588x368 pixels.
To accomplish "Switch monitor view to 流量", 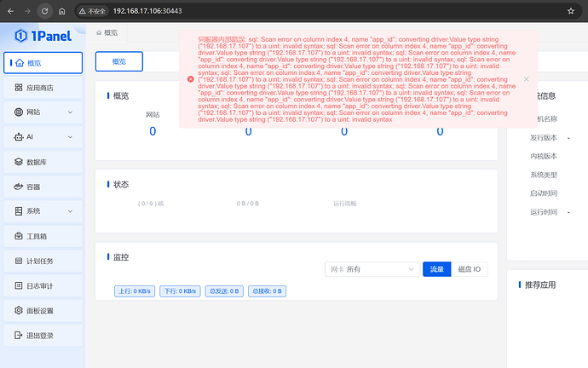I will 435,269.
